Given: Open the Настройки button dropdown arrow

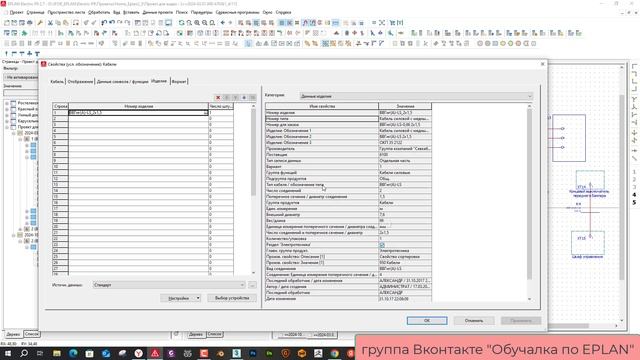Looking at the screenshot, I should click(x=198, y=298).
